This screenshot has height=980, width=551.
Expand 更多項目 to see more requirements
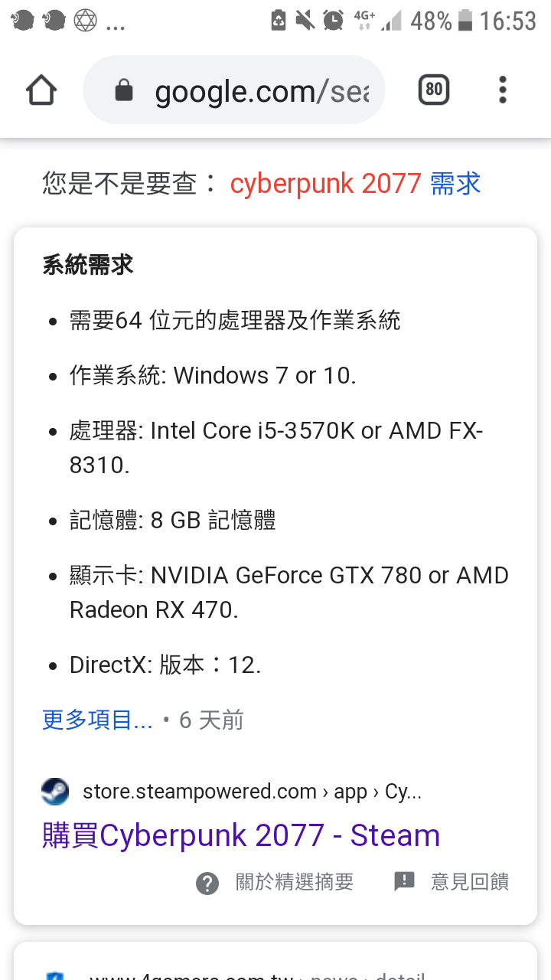(97, 720)
